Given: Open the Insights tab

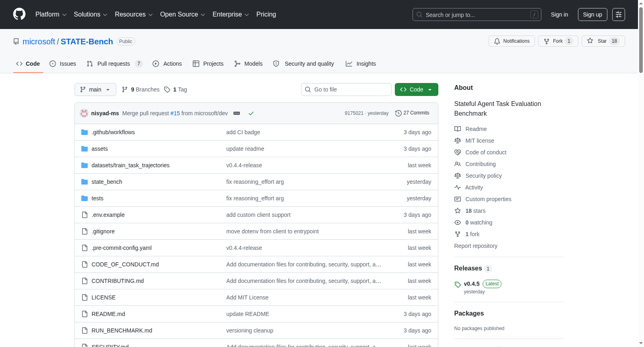Looking at the screenshot, I should click(361, 64).
